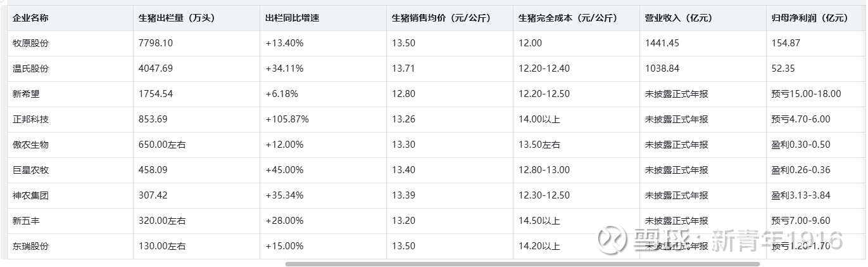Image resolution: width=868 pixels, height=267 pixels.
Task: Click the 新希望 row name cell
Action: click(x=27, y=94)
